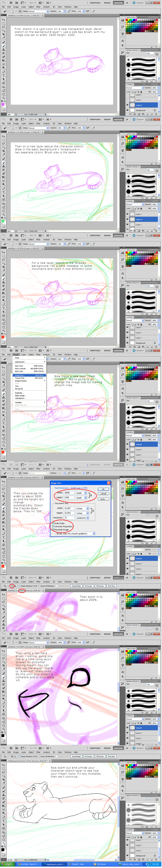The width and height of the screenshot is (162, 868).
Task: Open pixel Width units dropdown in Image Size
Action: (81, 493)
